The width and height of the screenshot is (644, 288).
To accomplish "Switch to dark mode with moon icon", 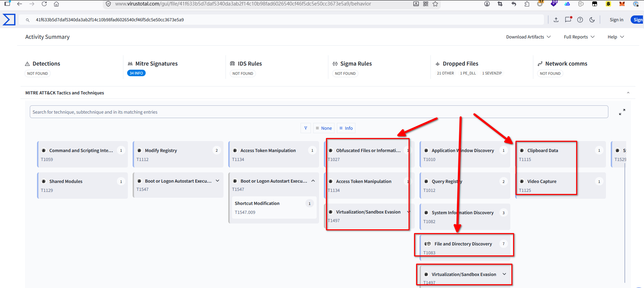I will click(592, 20).
